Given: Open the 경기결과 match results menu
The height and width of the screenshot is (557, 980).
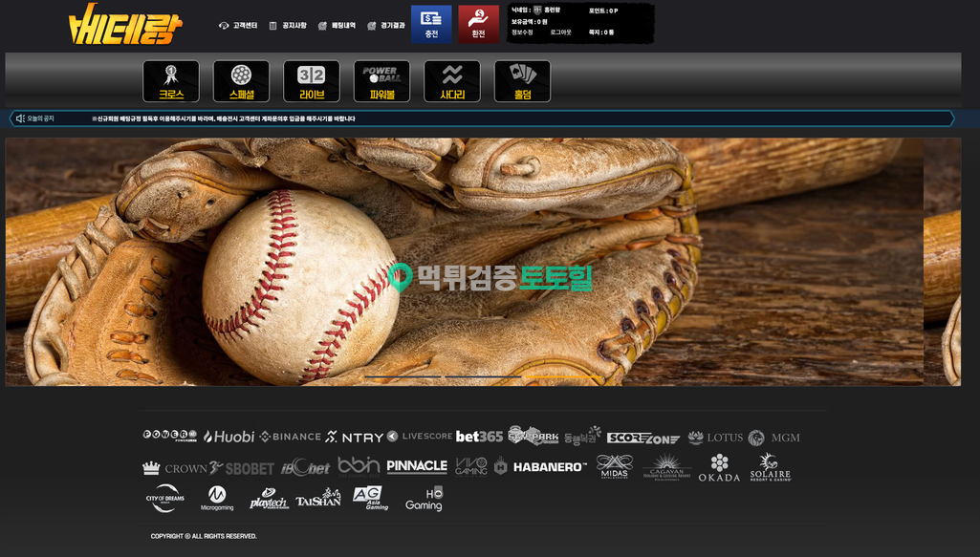Looking at the screenshot, I should click(x=386, y=26).
